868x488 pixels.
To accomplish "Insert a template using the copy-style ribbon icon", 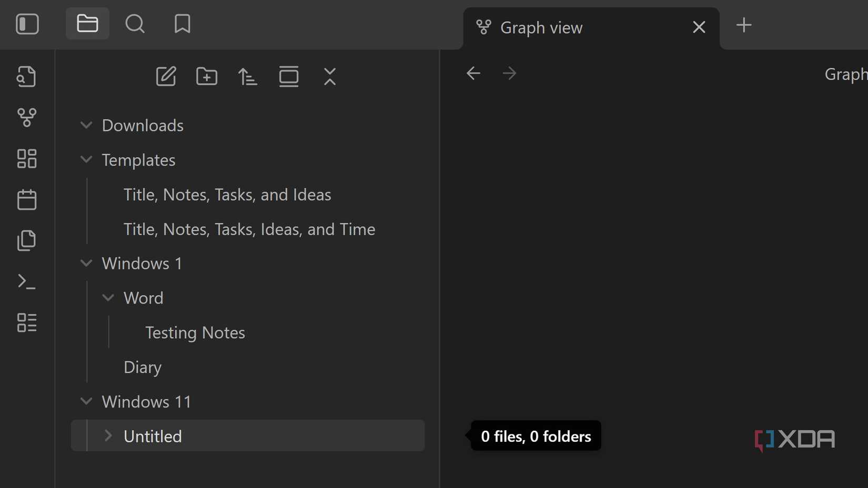I will (x=27, y=240).
